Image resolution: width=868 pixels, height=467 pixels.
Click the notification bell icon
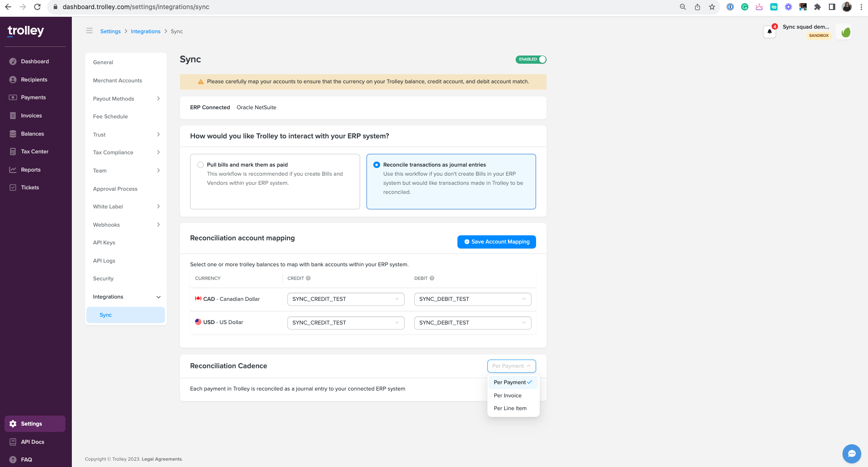point(769,32)
